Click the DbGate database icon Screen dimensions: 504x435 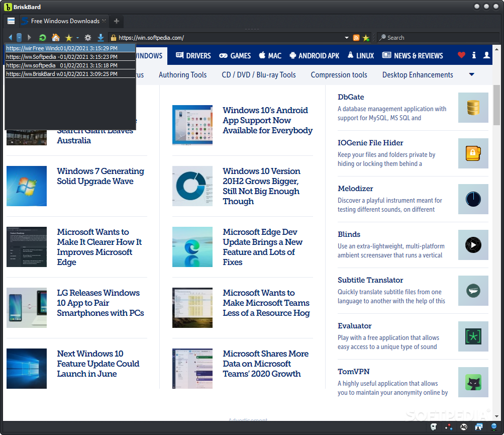pos(473,108)
